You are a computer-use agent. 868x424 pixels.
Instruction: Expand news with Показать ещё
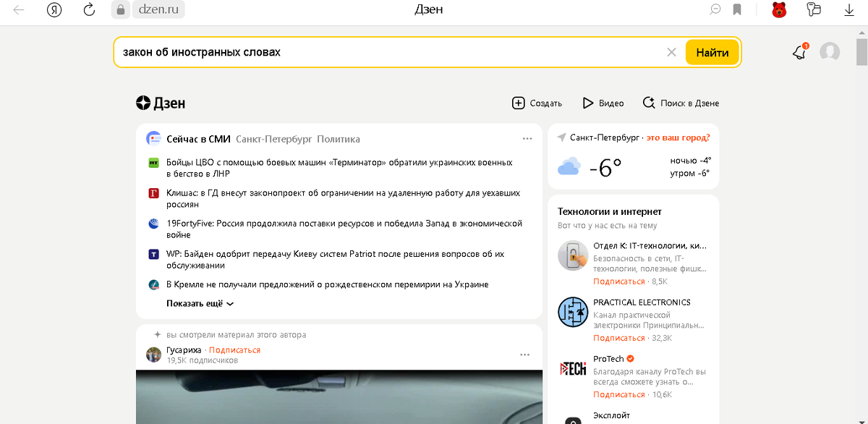coord(200,304)
